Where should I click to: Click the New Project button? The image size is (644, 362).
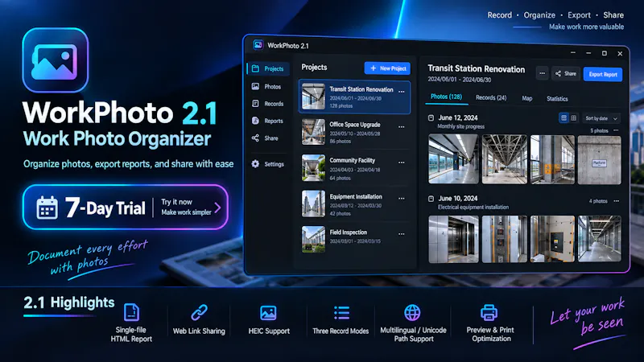387,68
